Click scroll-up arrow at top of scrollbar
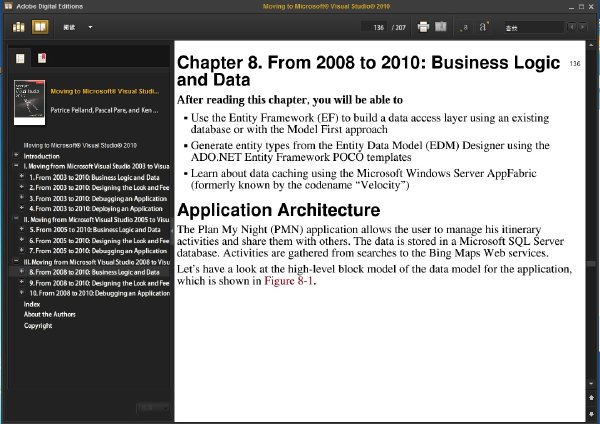This screenshot has height=424, width=600. tap(591, 44)
